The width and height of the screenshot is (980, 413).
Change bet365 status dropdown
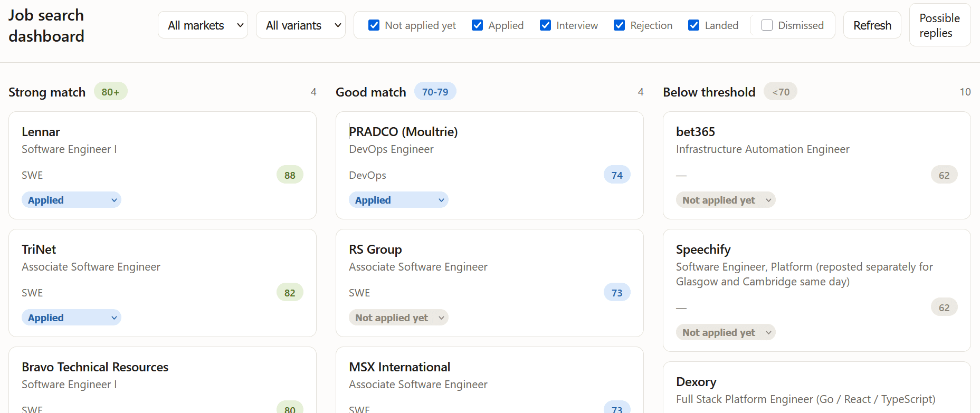726,200
